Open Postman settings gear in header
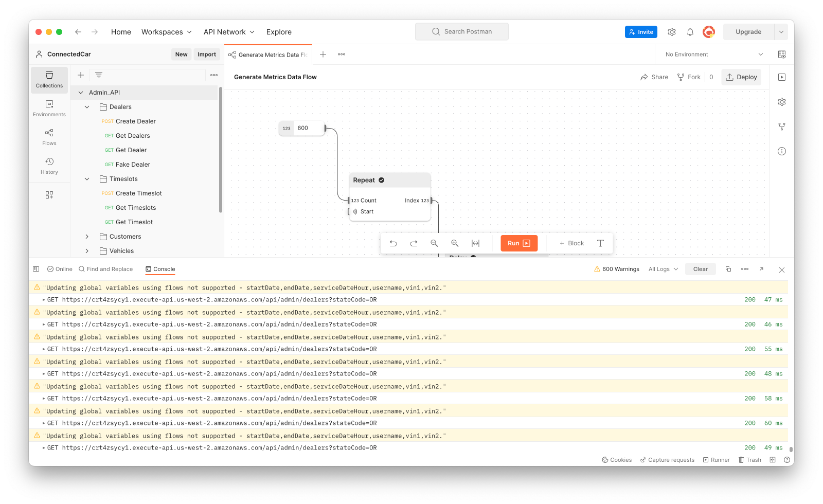823x504 pixels. click(x=672, y=32)
